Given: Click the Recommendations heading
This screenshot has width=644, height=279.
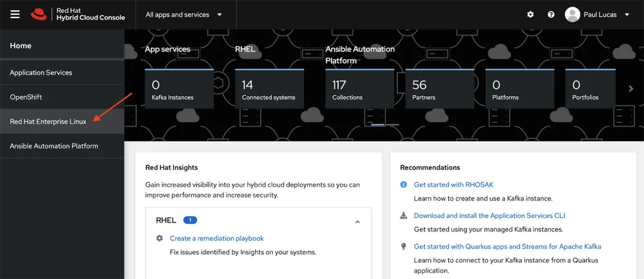Looking at the screenshot, I should point(430,167).
